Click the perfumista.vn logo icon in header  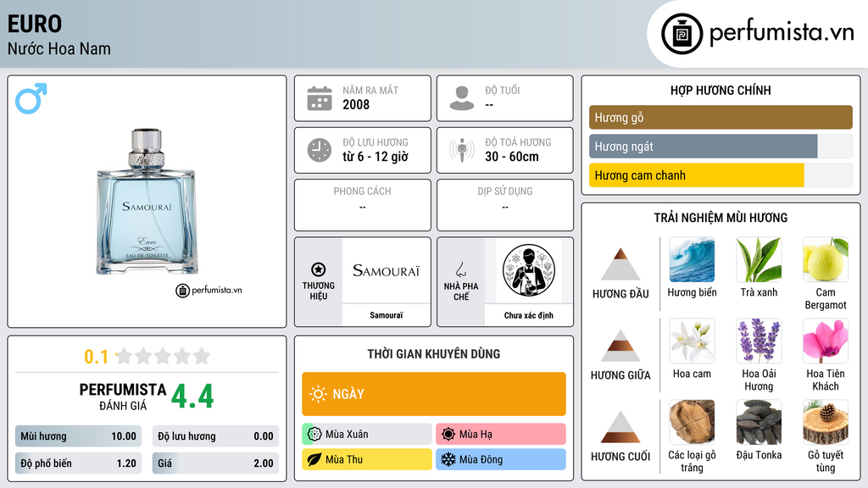[x=682, y=34]
